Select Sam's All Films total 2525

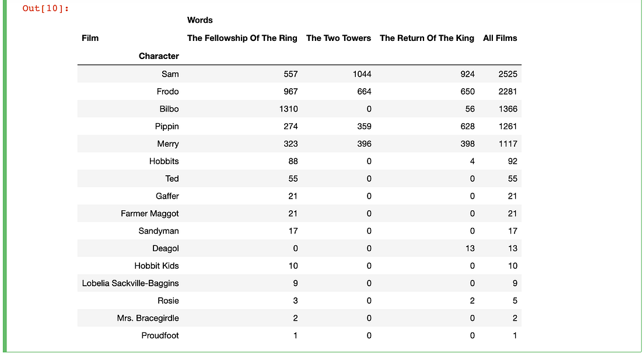[508, 74]
